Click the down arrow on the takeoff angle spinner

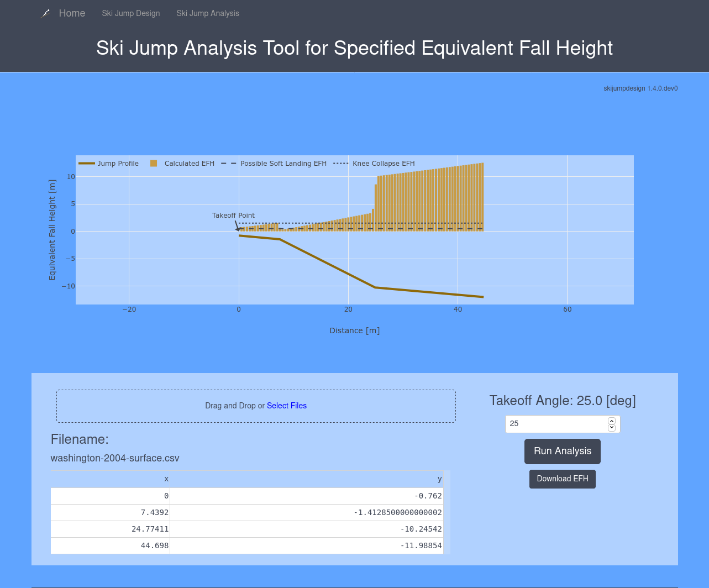(x=611, y=428)
